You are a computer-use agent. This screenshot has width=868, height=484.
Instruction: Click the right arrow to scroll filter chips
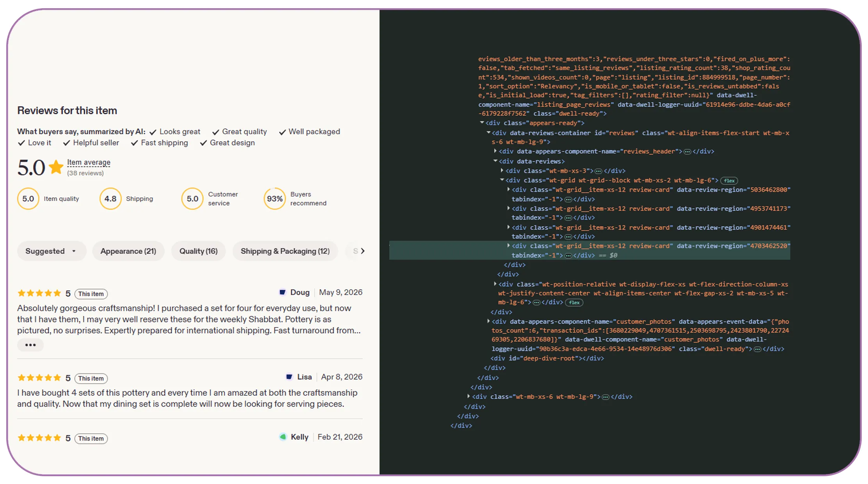[x=363, y=251]
